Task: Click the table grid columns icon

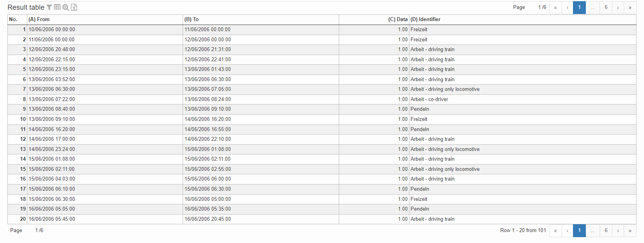Action: coord(57,7)
